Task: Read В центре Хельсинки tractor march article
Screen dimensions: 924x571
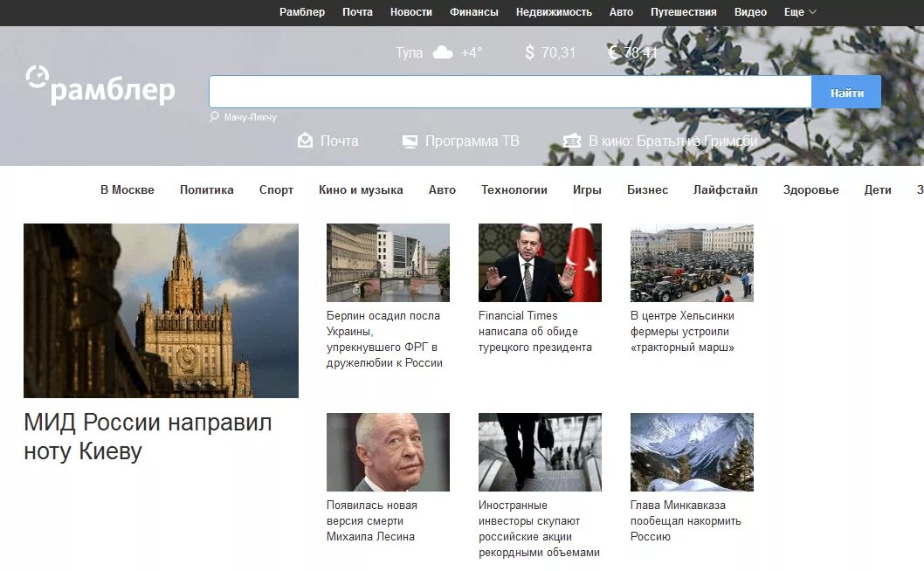Action: [682, 331]
